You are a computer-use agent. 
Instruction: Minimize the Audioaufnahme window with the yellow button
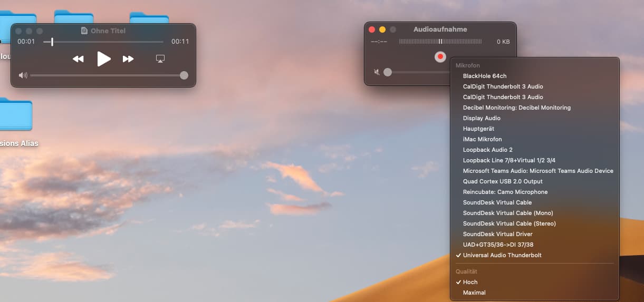point(382,30)
